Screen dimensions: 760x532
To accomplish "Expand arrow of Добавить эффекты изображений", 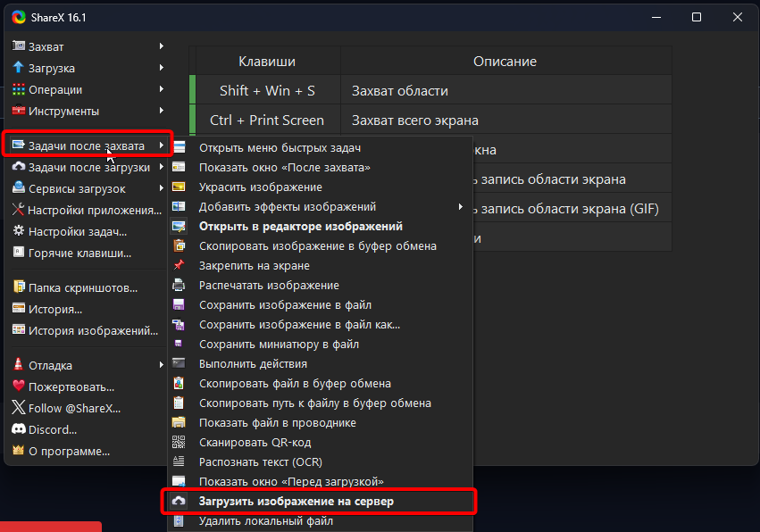I will click(461, 206).
